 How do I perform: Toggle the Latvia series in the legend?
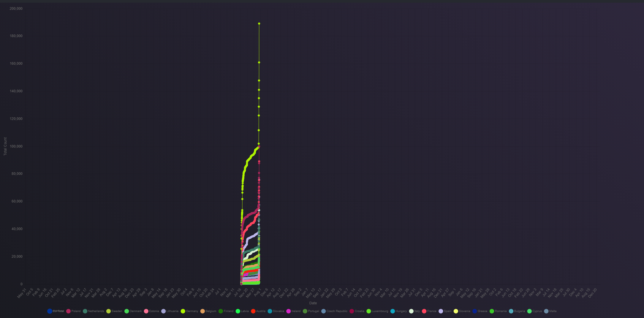242,311
